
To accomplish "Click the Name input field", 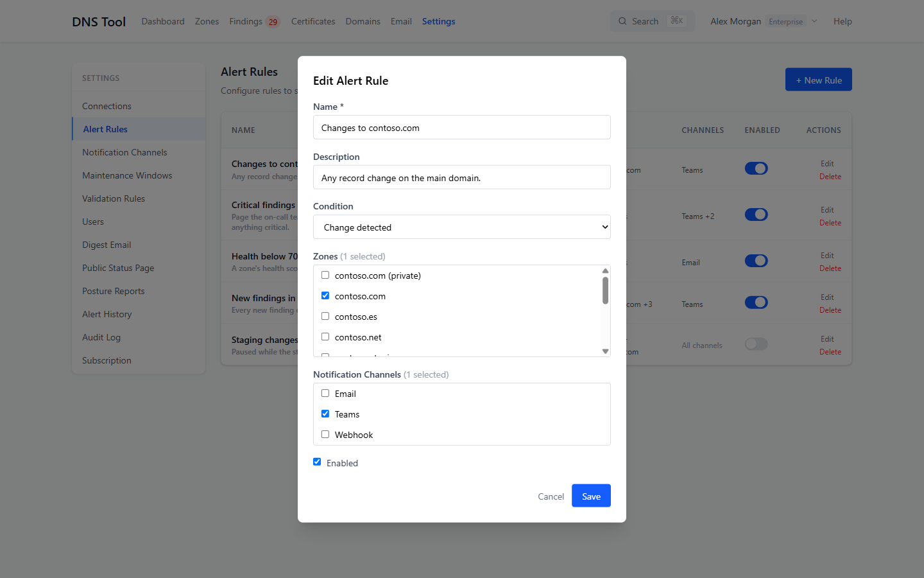I will point(462,127).
